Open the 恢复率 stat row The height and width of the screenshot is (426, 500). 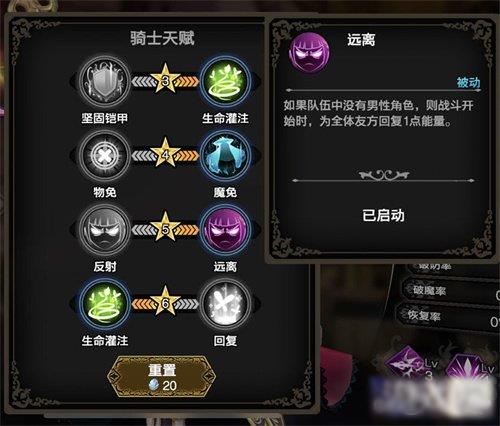click(x=448, y=317)
